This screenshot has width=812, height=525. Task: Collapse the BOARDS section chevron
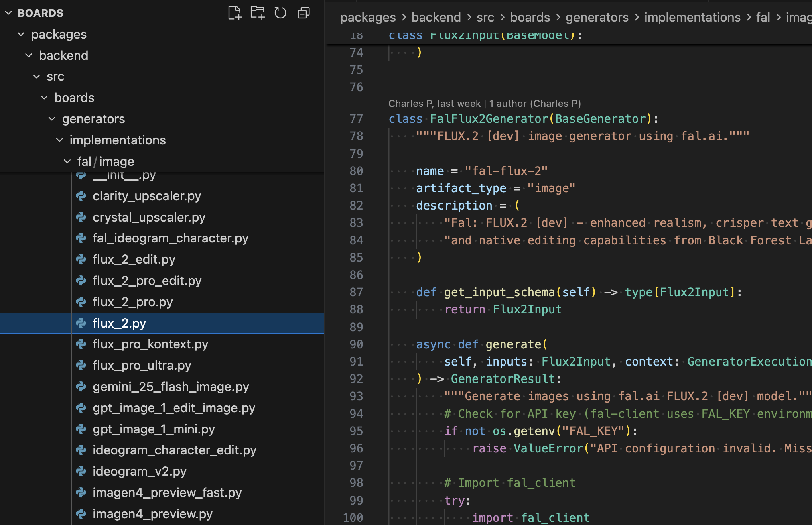click(x=8, y=12)
